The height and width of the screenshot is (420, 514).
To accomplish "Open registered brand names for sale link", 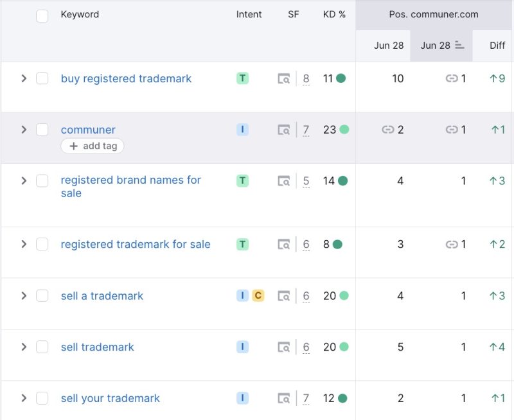I will pos(131,186).
